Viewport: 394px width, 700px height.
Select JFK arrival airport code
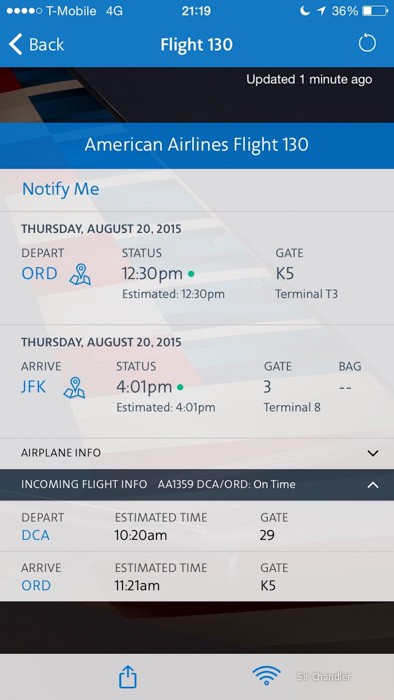[33, 387]
